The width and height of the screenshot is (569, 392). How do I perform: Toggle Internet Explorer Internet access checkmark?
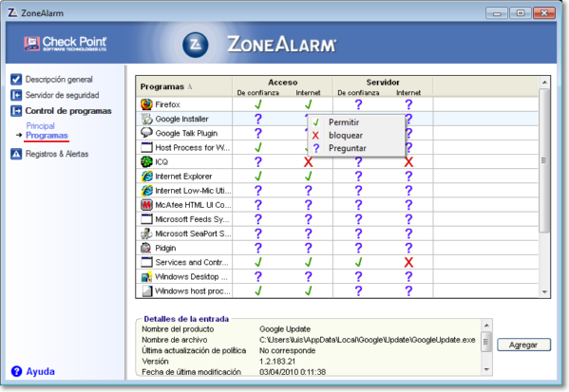[x=308, y=177]
